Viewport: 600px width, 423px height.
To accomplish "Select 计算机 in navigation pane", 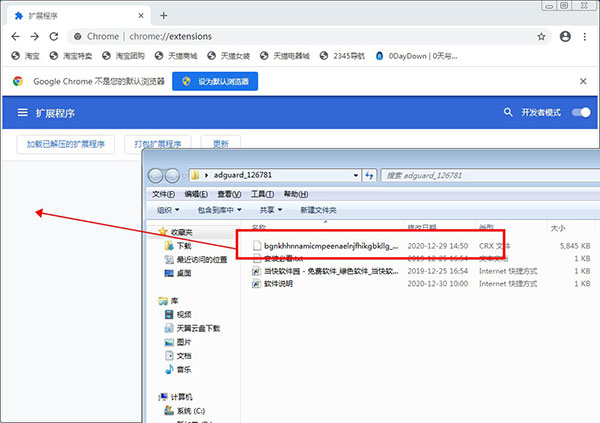I will (x=176, y=397).
